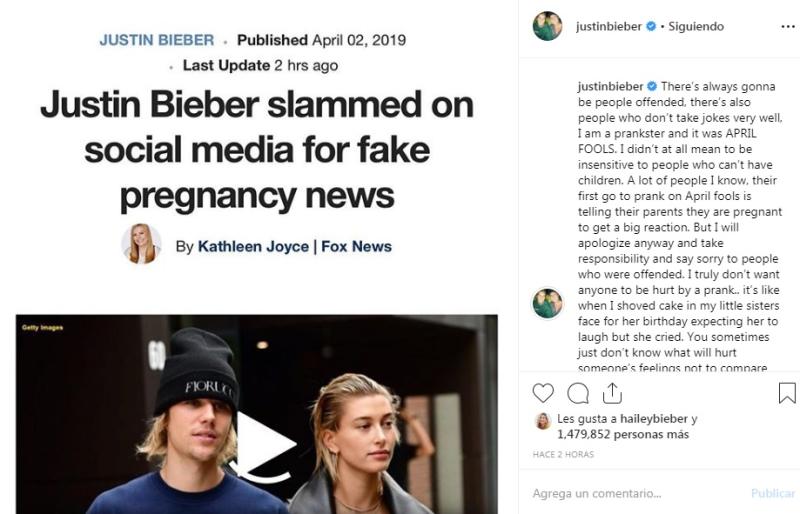This screenshot has height=514, width=800.
Task: Open the justinbieber username in the header
Action: [x=609, y=26]
